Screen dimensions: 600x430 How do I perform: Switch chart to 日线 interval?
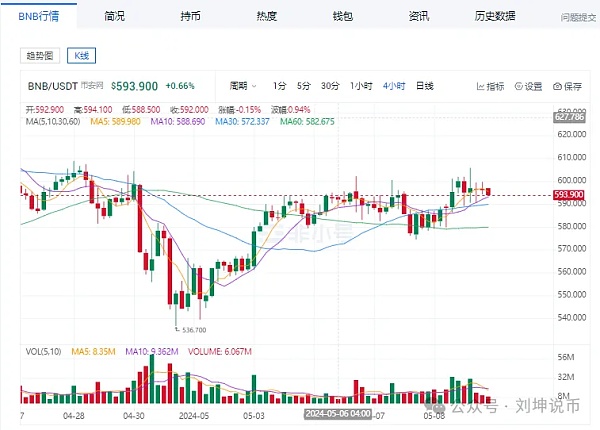425,86
